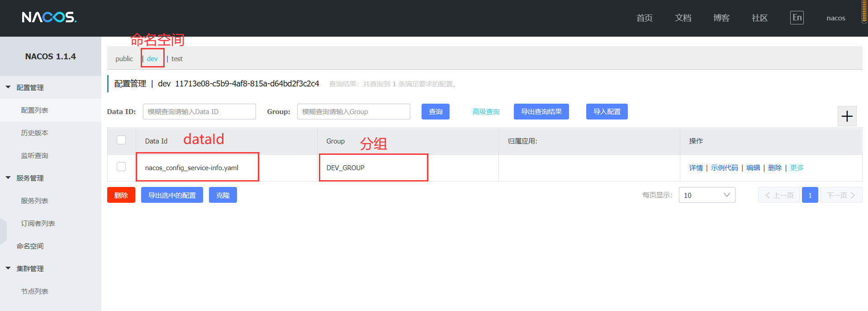Tick the select-all checkbox in table header

tap(121, 140)
